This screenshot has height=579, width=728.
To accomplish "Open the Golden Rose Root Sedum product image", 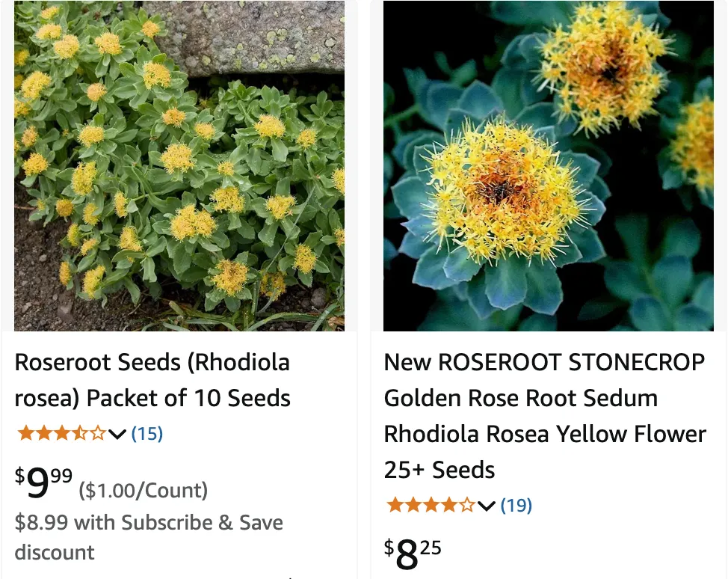I will [x=548, y=166].
